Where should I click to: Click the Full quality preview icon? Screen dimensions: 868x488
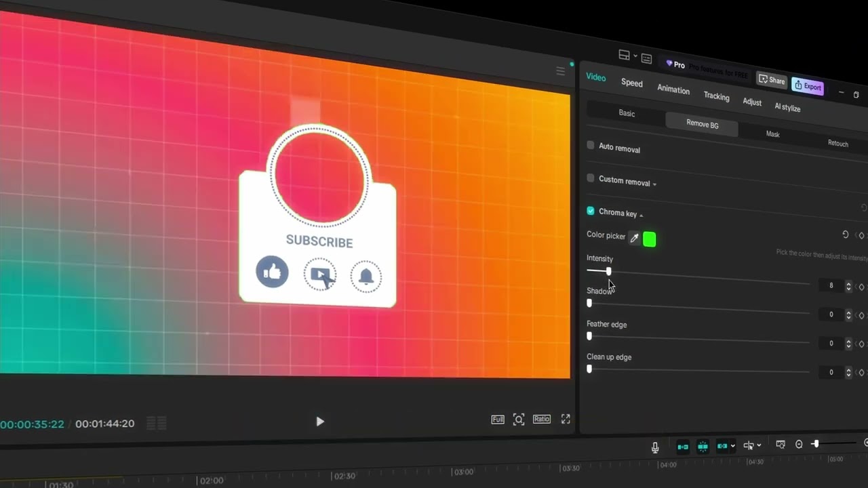498,420
